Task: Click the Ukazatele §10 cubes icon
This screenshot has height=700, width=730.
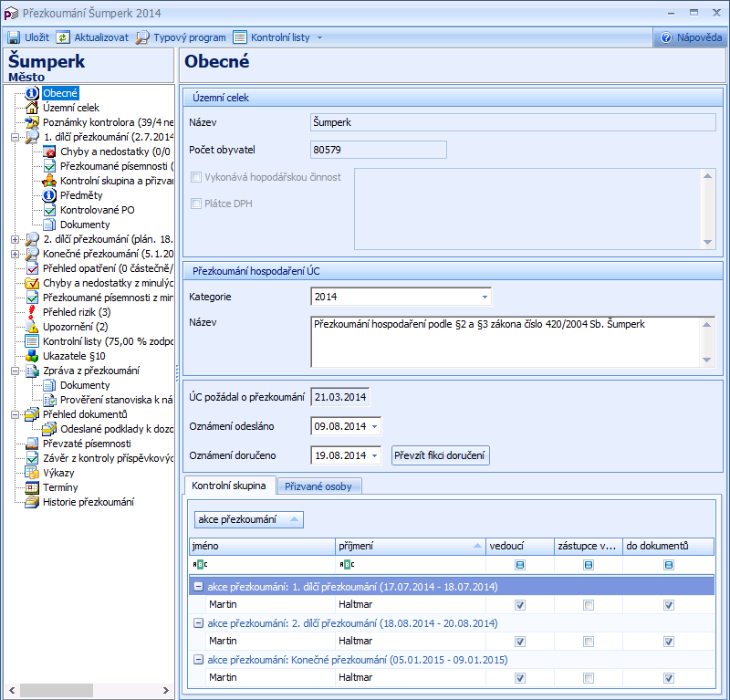Action: pyautogui.click(x=32, y=356)
